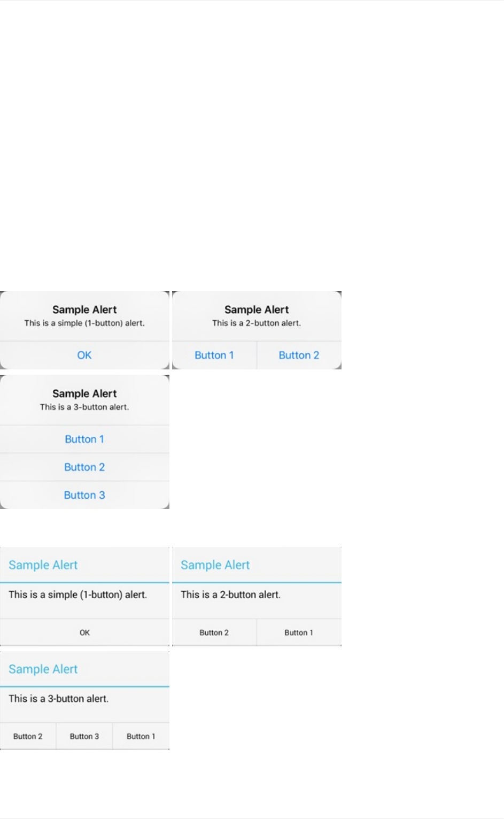Viewport: 504px width, 819px height.
Task: Tap blue Button 1 in the iOS 2-button alert
Action: [x=214, y=355]
